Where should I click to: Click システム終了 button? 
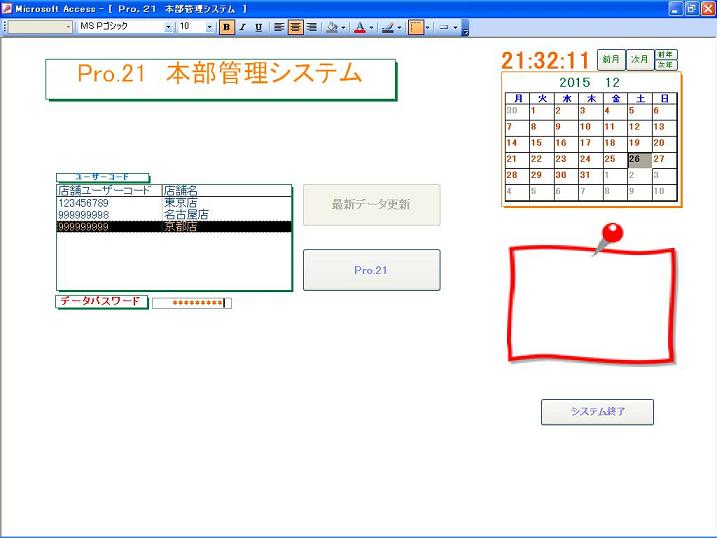tap(597, 412)
